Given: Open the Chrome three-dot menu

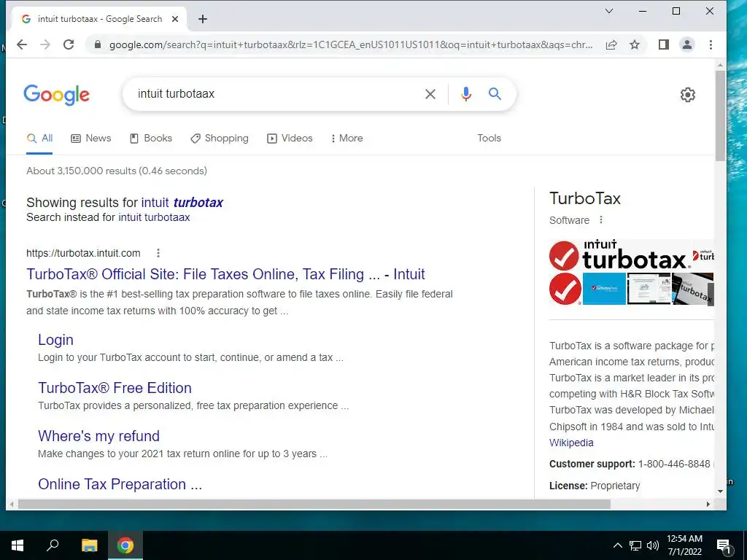Looking at the screenshot, I should [x=711, y=44].
